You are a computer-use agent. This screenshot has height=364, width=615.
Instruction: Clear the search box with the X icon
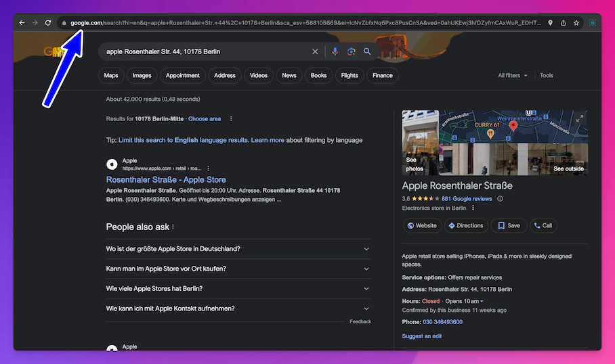click(x=315, y=51)
